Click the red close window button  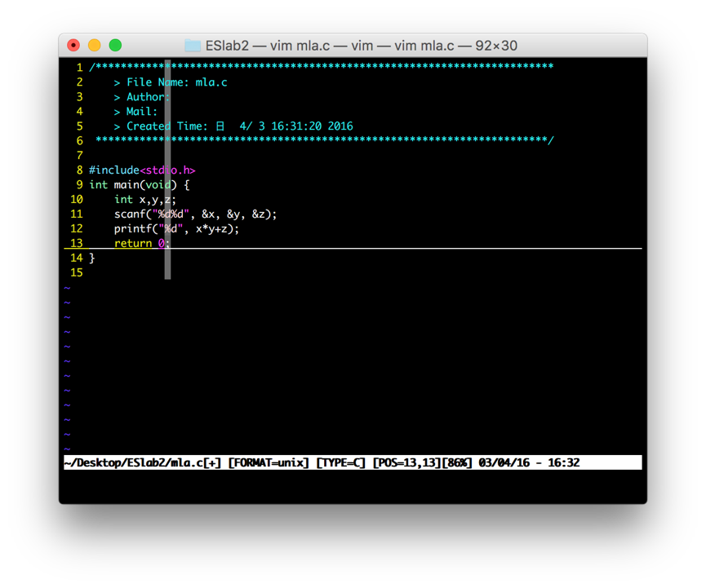[73, 45]
